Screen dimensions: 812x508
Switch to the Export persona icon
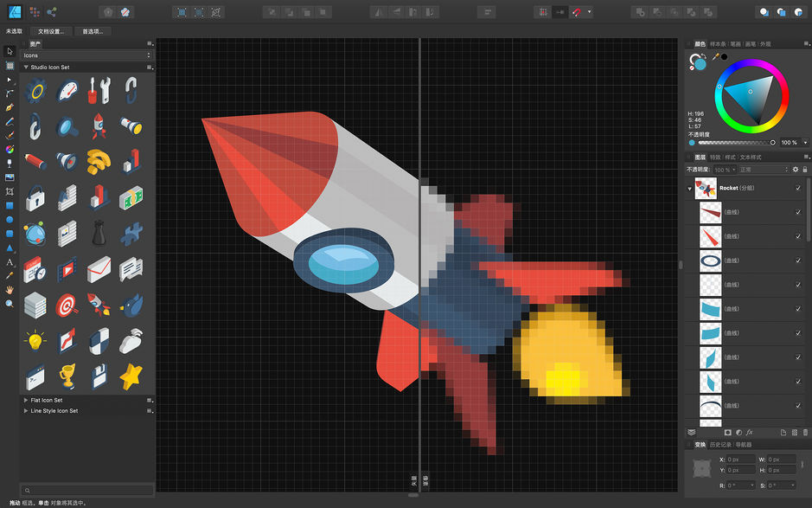coord(52,12)
